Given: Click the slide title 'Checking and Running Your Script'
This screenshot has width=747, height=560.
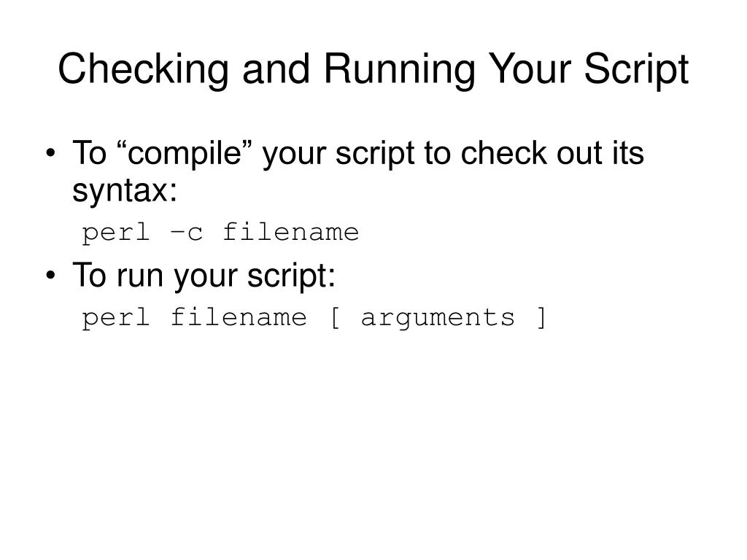Looking at the screenshot, I should click(x=373, y=69).
